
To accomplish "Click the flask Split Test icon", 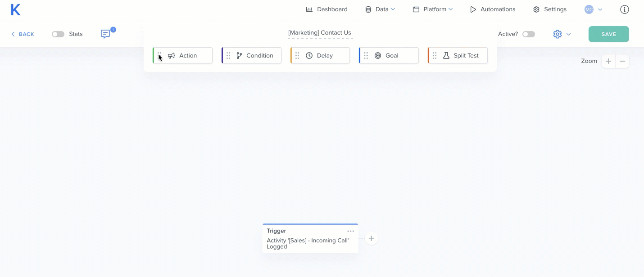I will (446, 56).
